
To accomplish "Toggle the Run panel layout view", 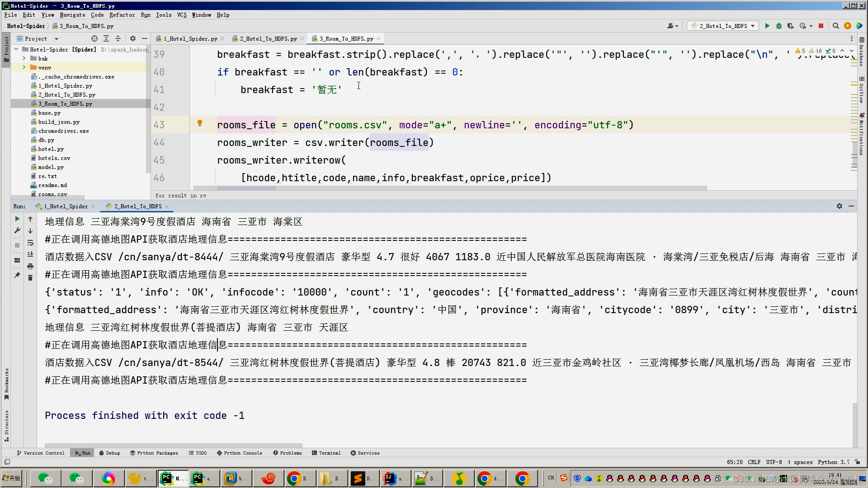I will (x=17, y=260).
